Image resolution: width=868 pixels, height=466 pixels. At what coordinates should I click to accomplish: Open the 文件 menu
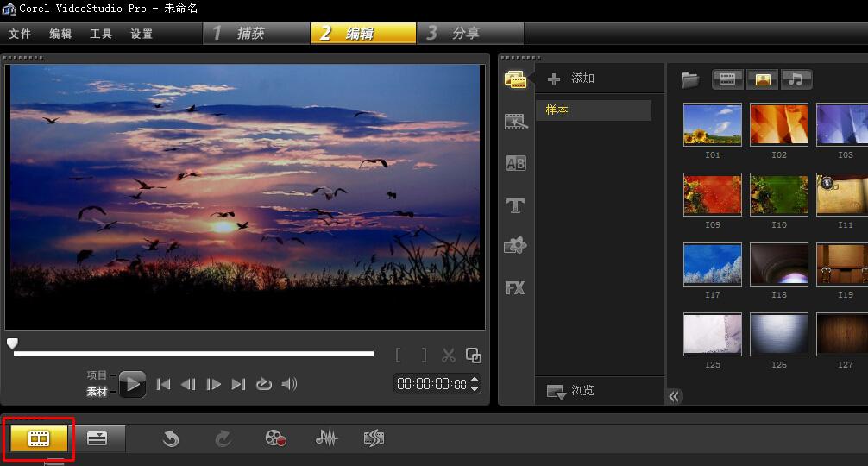[20, 34]
